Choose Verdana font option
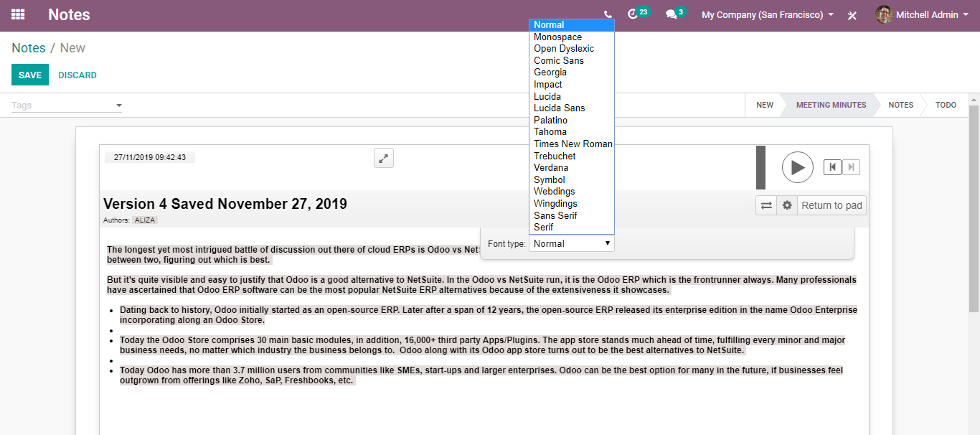980x435 pixels. point(572,168)
